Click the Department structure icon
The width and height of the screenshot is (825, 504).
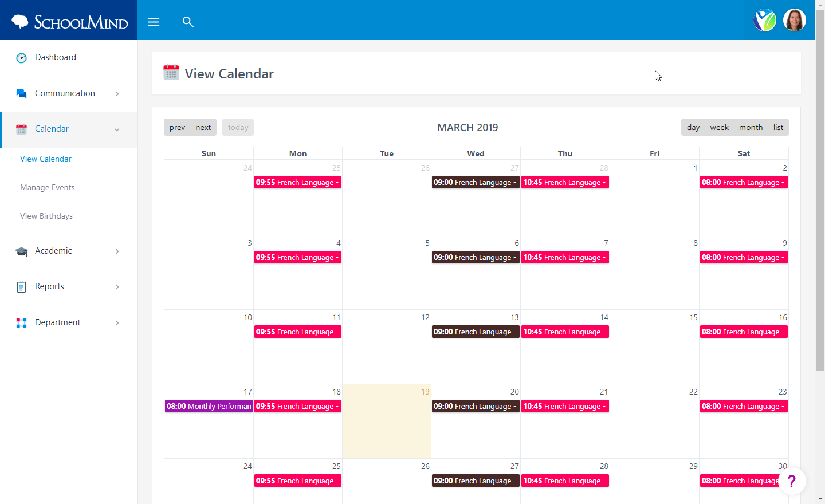21,322
